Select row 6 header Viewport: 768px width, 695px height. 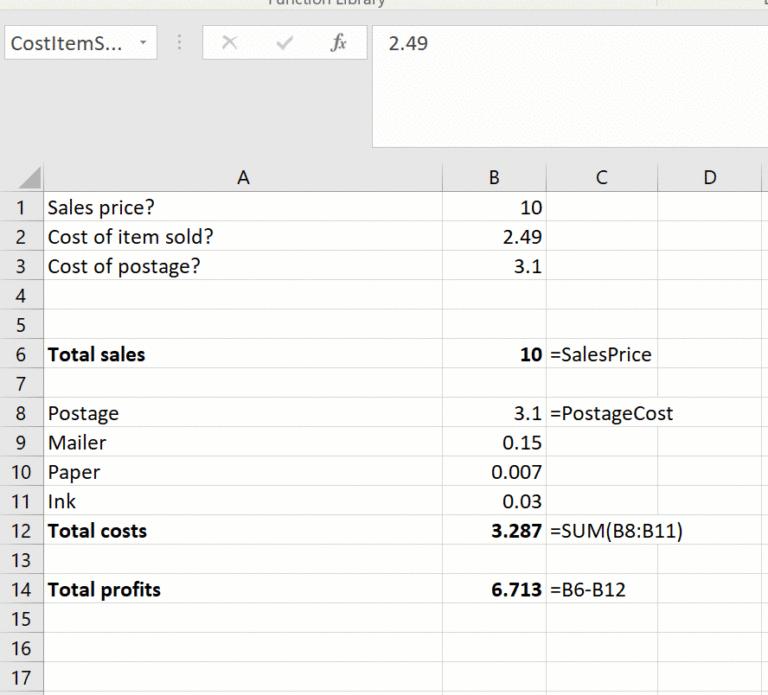click(21, 354)
